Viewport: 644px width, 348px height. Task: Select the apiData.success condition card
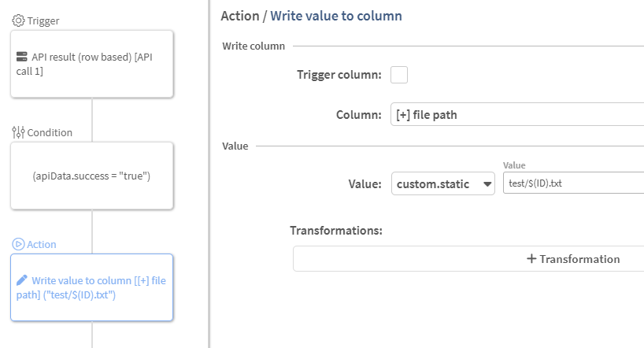point(91,176)
